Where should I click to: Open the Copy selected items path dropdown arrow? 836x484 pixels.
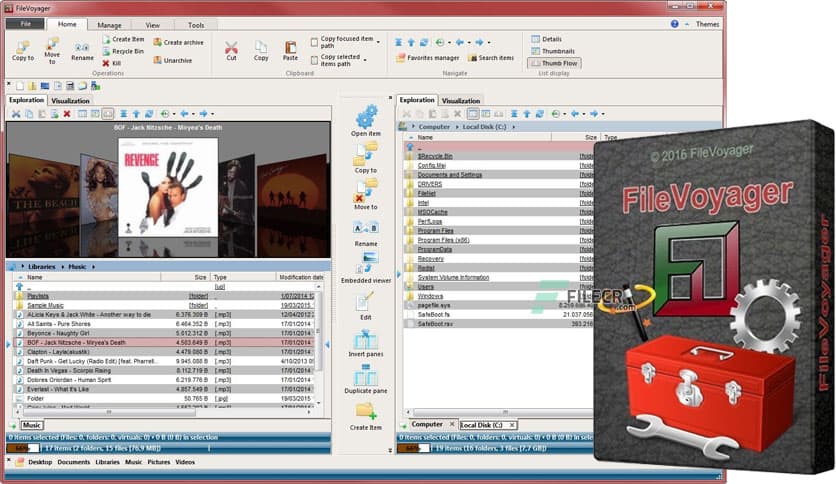365,60
